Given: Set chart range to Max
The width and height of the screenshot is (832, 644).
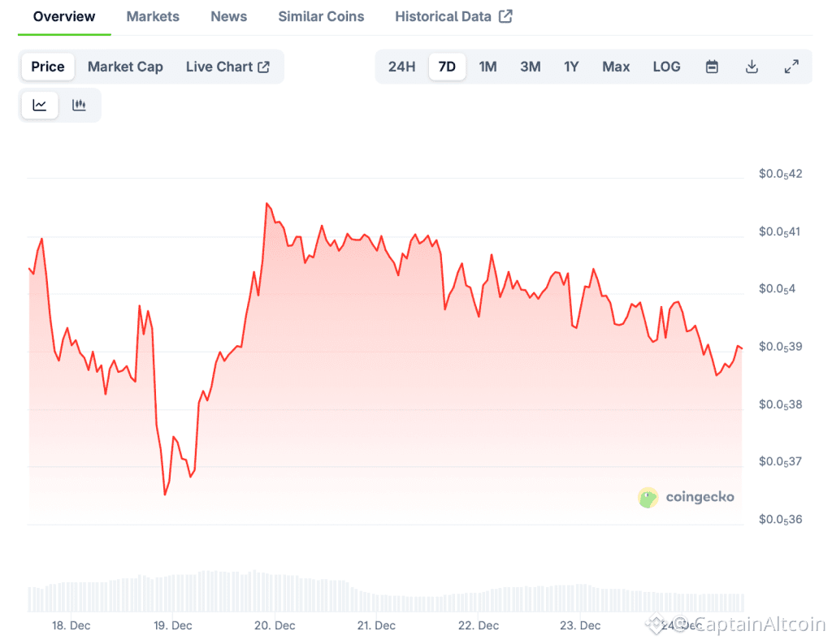Looking at the screenshot, I should click(616, 67).
